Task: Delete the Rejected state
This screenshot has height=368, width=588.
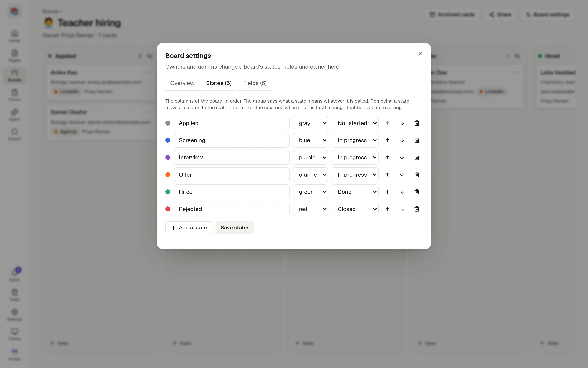Action: (x=417, y=209)
